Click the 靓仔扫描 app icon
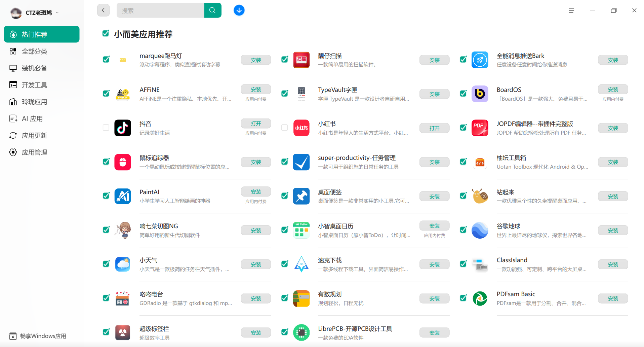The image size is (644, 347). 301,60
